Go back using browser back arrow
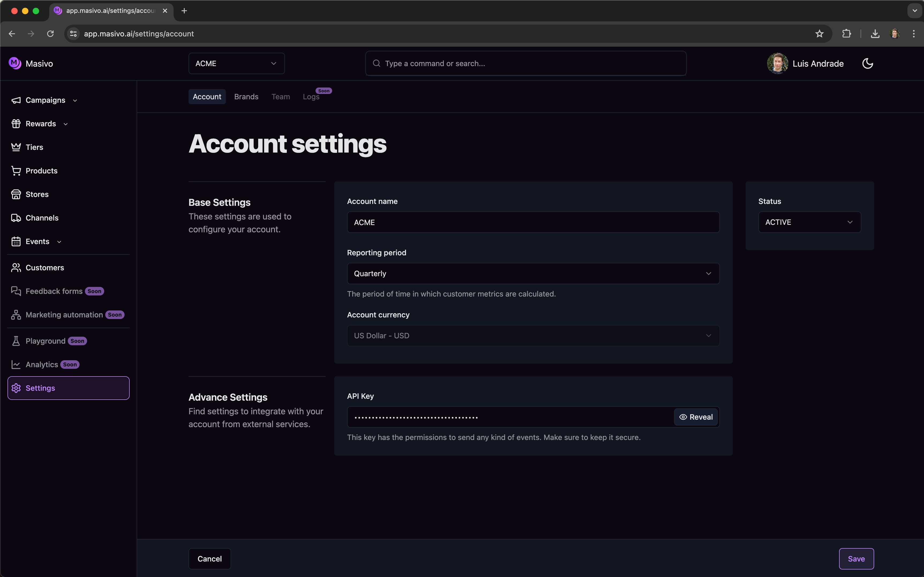This screenshot has width=924, height=577. pos(12,33)
